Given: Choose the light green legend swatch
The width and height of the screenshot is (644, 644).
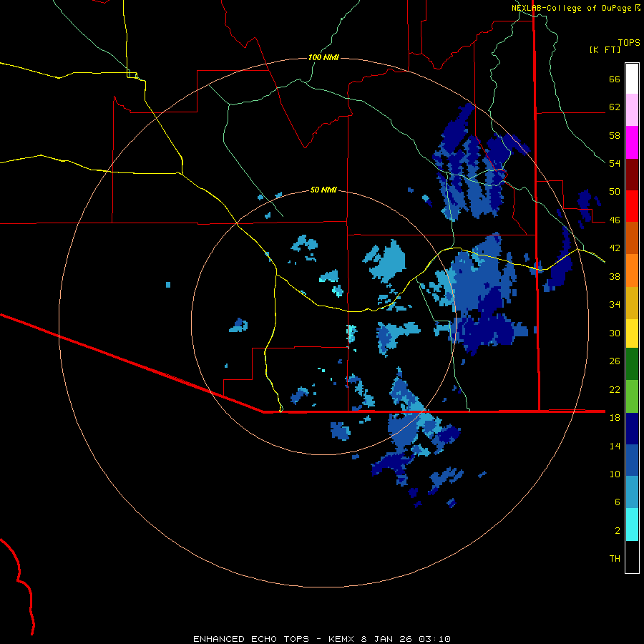Looking at the screenshot, I should [x=632, y=396].
